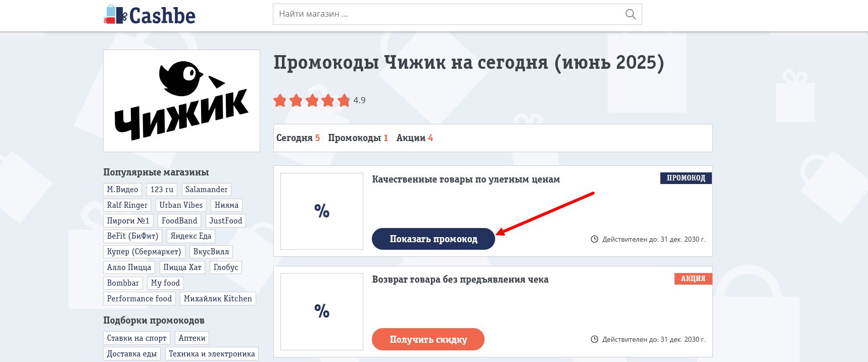
Task: Click the 4.9 rating value
Action: 359,100
